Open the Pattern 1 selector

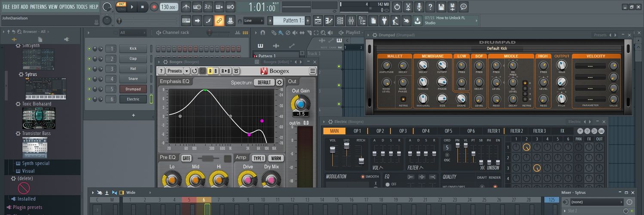[289, 20]
